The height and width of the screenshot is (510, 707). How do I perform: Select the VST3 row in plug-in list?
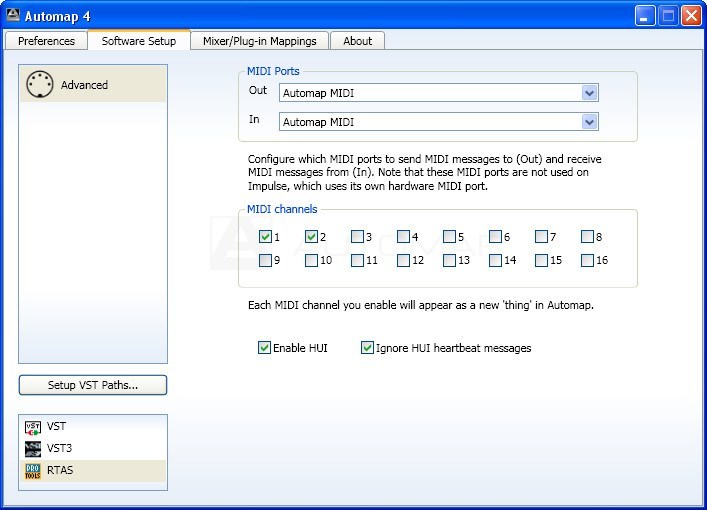(93, 449)
